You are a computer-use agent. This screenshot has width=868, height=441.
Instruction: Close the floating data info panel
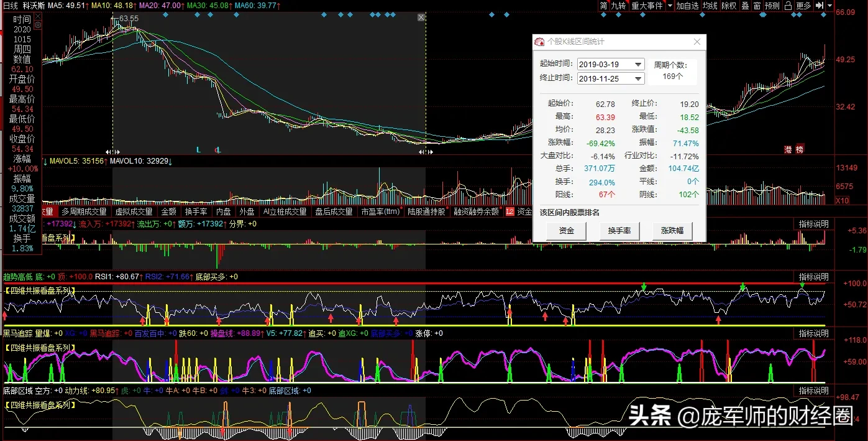pos(37,17)
